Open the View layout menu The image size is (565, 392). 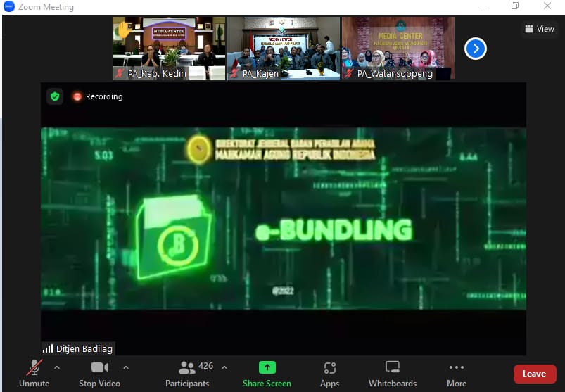[x=540, y=29]
